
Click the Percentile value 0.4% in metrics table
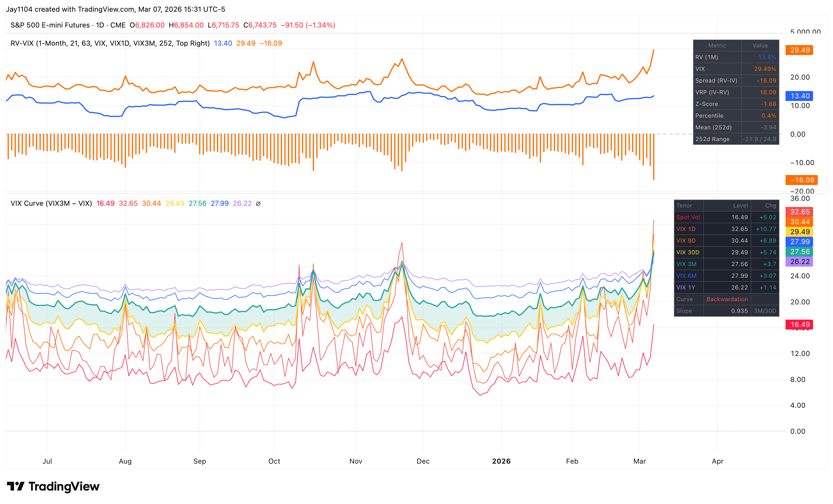click(769, 116)
